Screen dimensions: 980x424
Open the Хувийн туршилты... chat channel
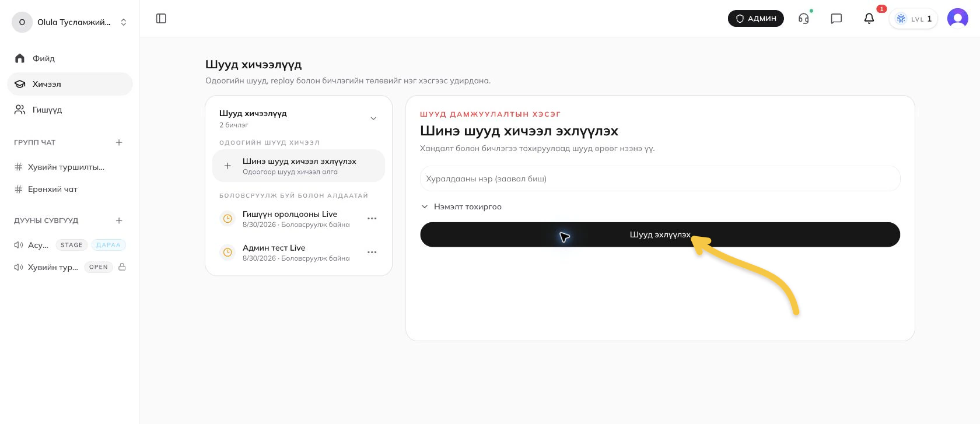[x=70, y=167]
